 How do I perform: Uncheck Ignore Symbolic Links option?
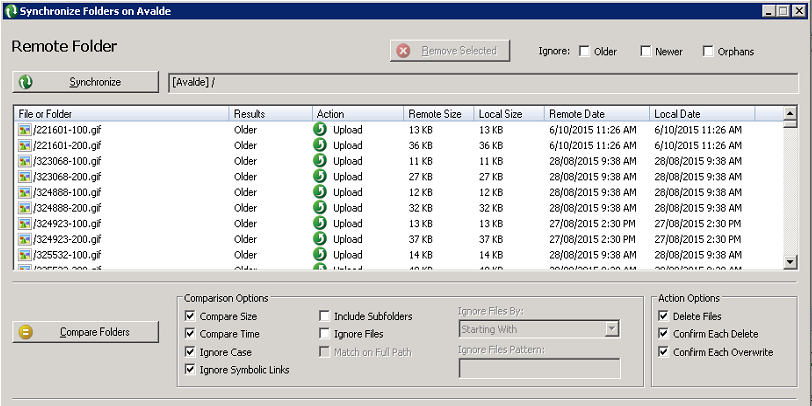[x=190, y=370]
